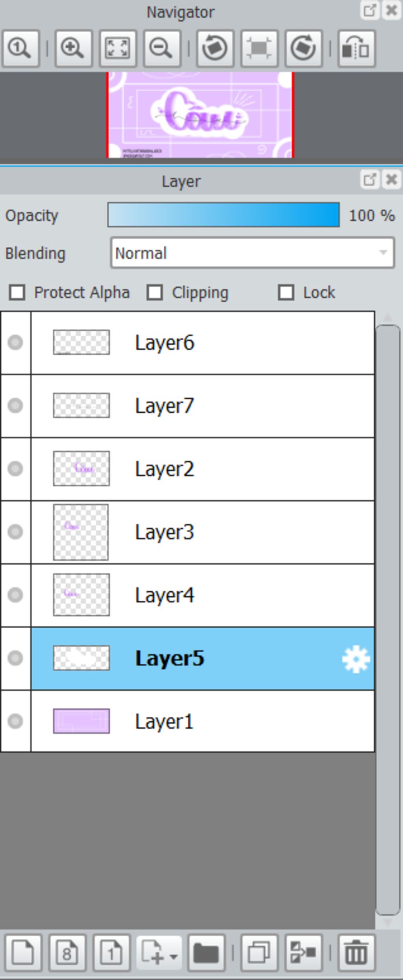
Task: Reset navigator zoom to 100%
Action: (x=20, y=49)
